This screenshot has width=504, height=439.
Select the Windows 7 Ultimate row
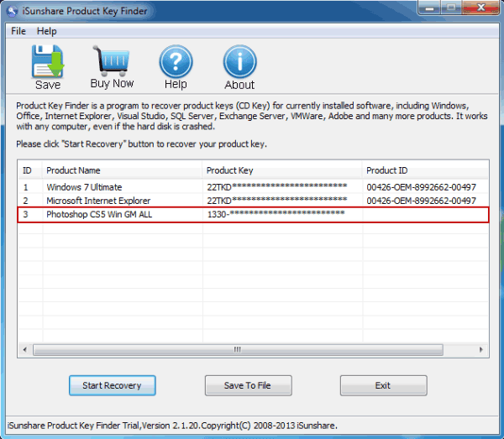(x=254, y=187)
